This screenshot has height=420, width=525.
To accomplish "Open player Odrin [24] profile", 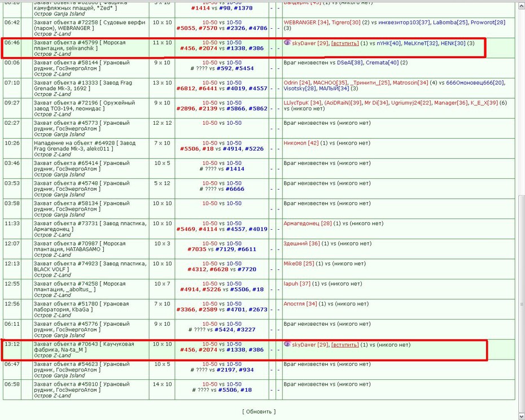I will pos(297,83).
